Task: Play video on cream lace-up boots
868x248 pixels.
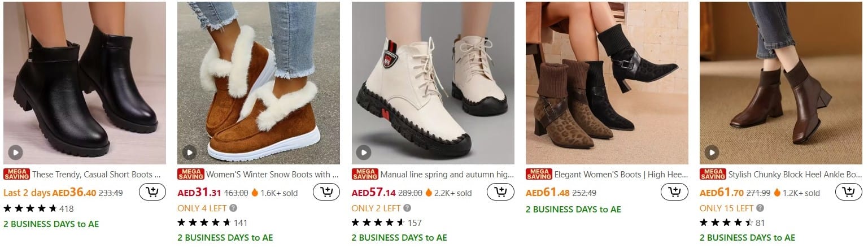Action: pos(364,152)
